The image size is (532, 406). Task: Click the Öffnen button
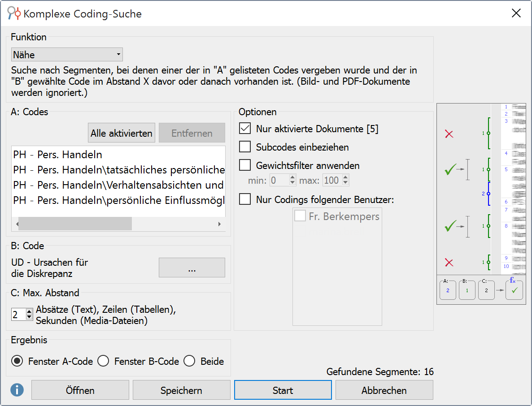[80, 390]
